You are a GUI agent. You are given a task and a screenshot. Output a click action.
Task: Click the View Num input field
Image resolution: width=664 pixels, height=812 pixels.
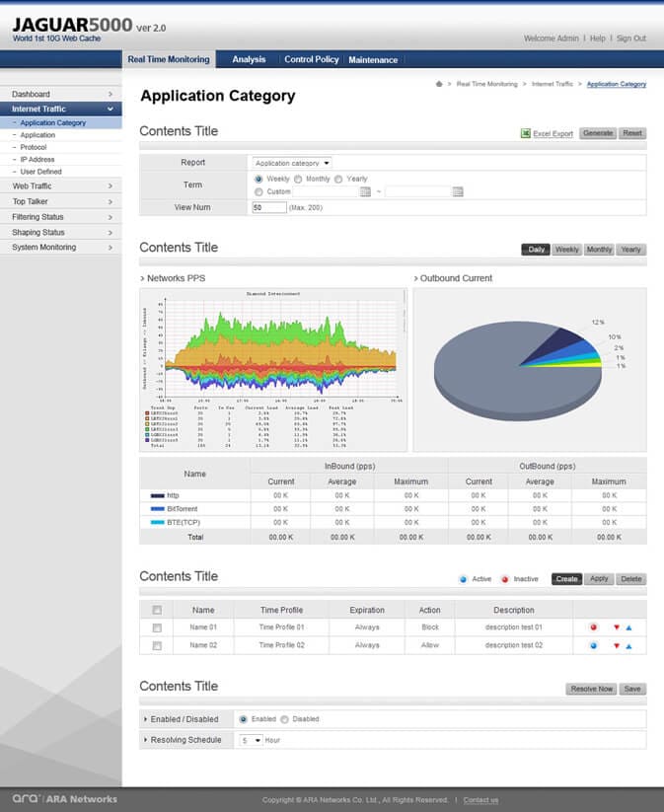coord(269,207)
